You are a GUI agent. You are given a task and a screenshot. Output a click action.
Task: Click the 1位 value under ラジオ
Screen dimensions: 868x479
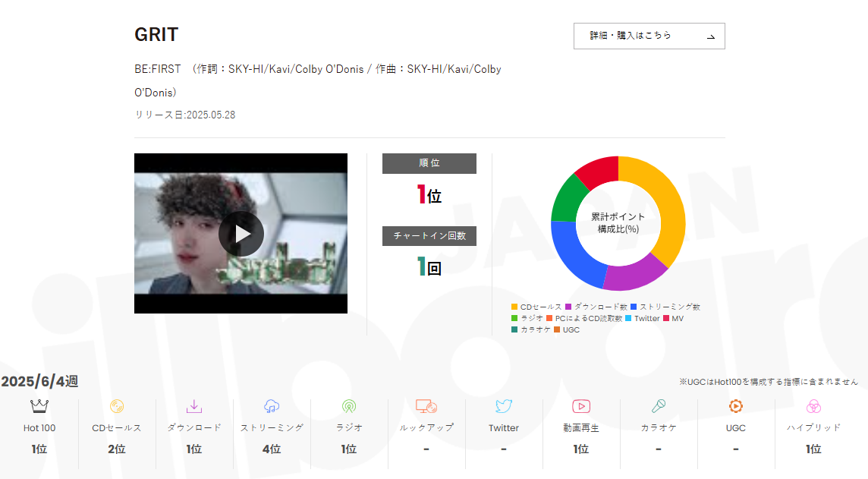point(349,449)
